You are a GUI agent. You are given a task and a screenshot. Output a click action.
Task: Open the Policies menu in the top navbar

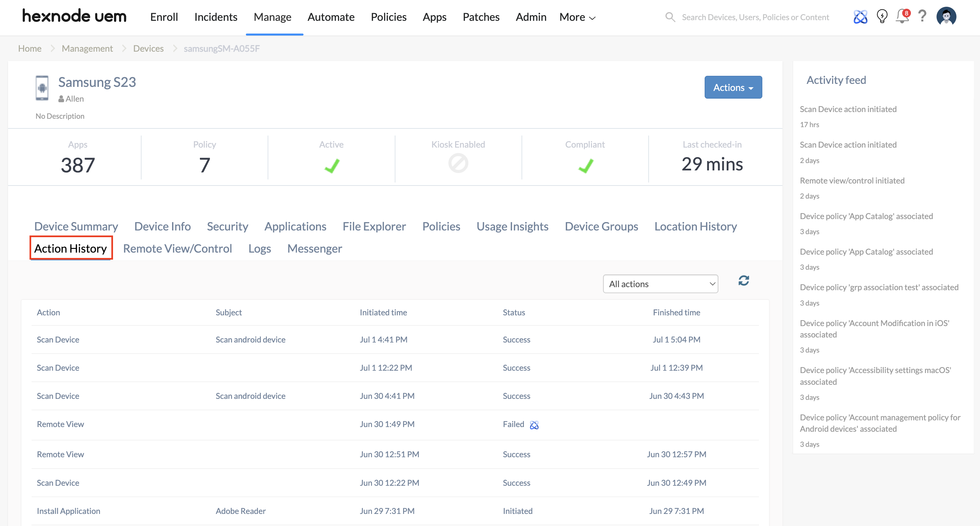pos(388,17)
